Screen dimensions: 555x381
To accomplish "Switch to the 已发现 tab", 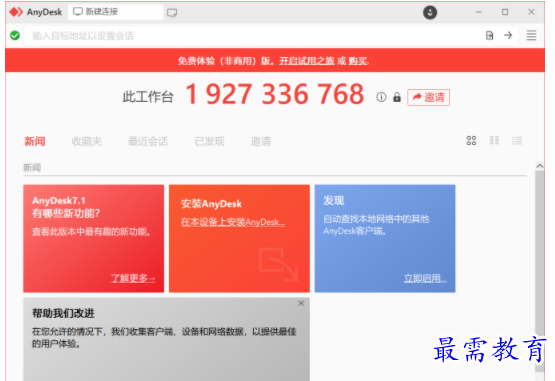I will click(x=210, y=141).
